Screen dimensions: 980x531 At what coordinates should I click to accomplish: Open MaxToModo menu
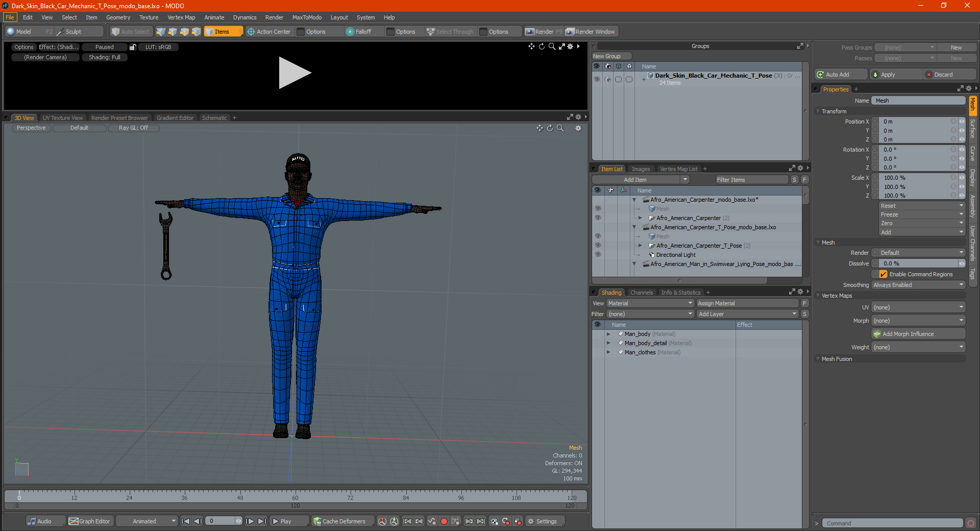(x=307, y=17)
